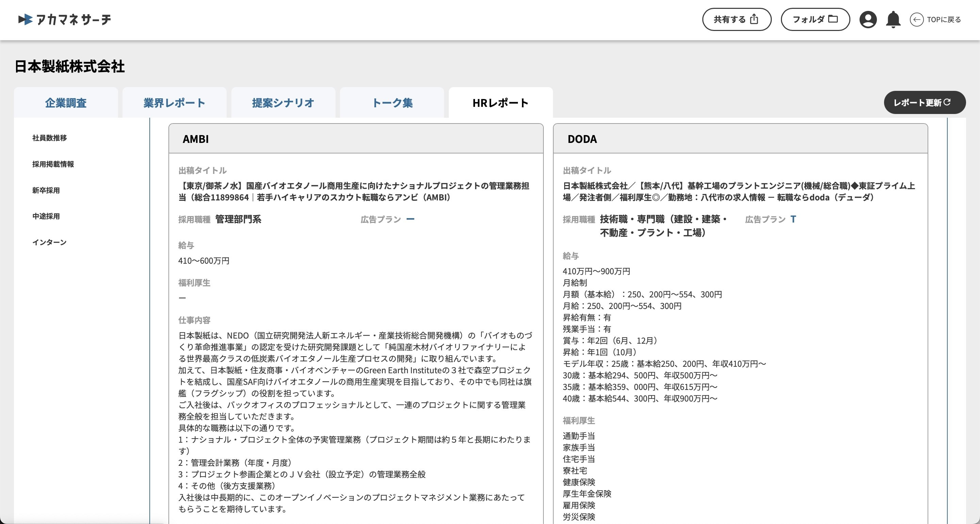Click the 住宅手当 benefit line
Image resolution: width=980 pixels, height=524 pixels.
click(578, 459)
